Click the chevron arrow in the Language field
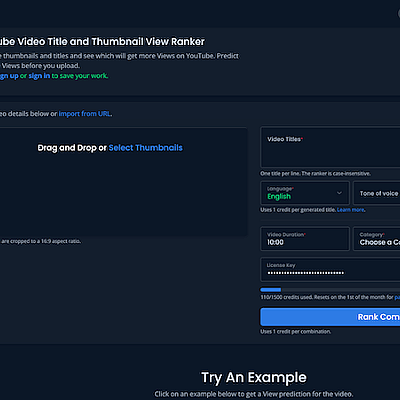 [x=339, y=193]
